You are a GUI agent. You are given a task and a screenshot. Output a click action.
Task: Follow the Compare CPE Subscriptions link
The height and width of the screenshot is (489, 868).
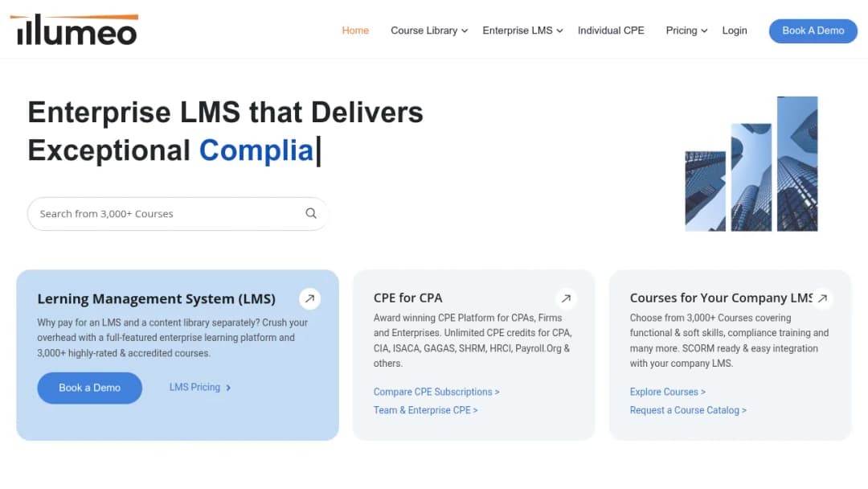436,392
